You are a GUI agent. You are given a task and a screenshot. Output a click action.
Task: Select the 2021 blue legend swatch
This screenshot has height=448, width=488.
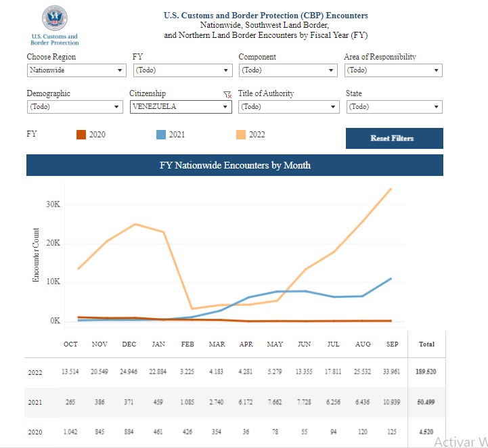160,135
